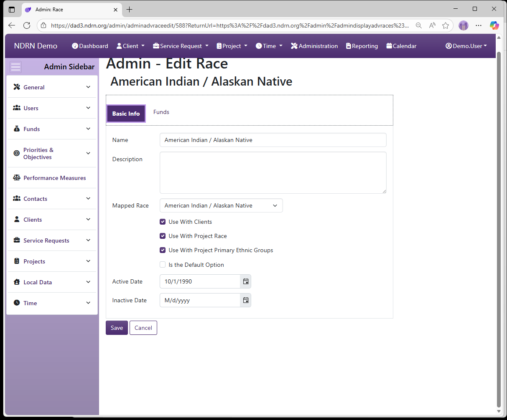Open the browser profile avatar
This screenshot has width=507, height=420.
[464, 25]
